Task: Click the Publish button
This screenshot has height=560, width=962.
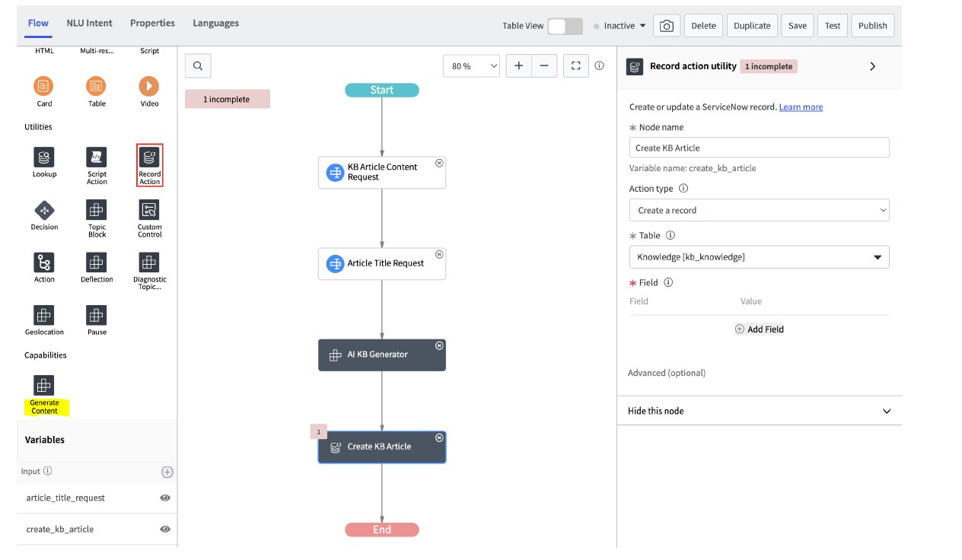Action: pyautogui.click(x=872, y=26)
